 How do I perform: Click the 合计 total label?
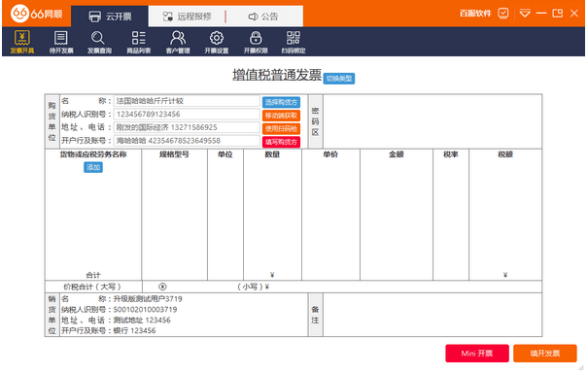click(x=93, y=275)
